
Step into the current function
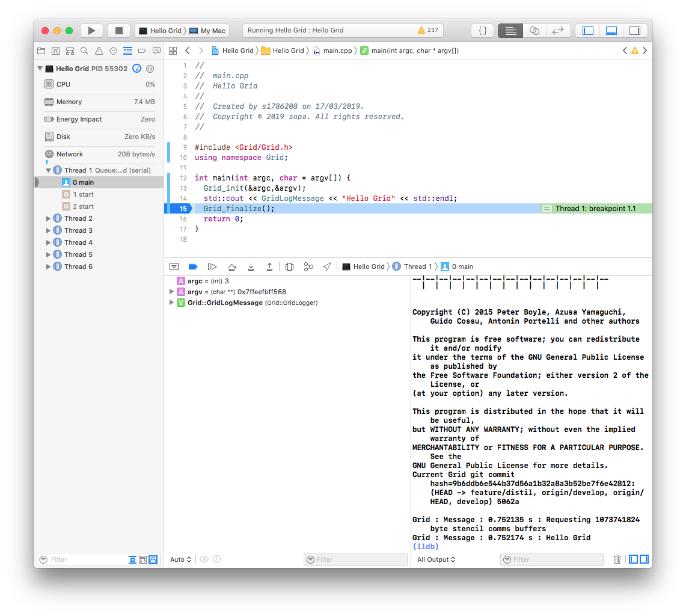[x=251, y=266]
